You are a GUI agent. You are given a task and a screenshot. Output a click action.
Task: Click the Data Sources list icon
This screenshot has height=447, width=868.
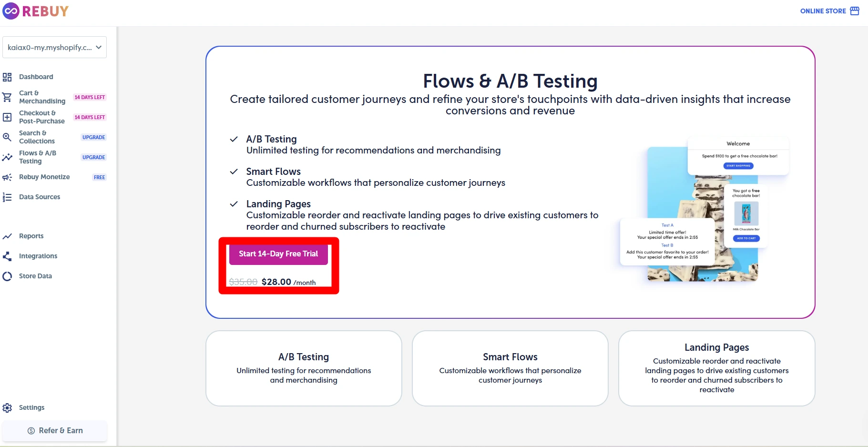tap(7, 197)
